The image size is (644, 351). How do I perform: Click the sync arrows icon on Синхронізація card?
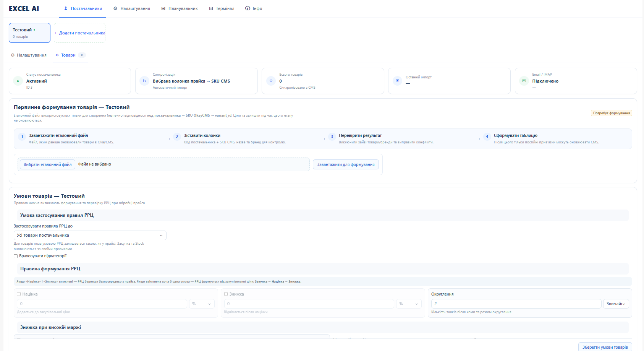click(144, 81)
